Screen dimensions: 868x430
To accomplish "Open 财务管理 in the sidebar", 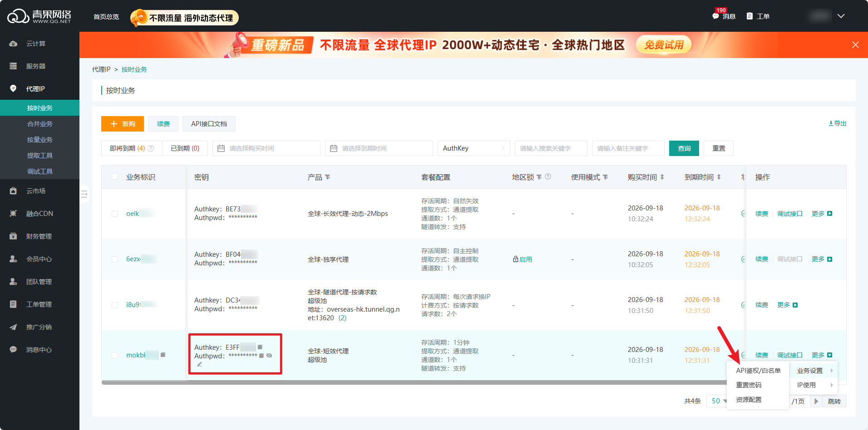I will pyautogui.click(x=39, y=236).
